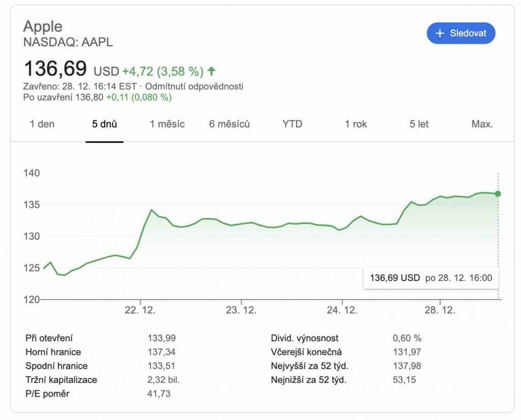Switch to the 1 měsíc tab

click(x=167, y=124)
